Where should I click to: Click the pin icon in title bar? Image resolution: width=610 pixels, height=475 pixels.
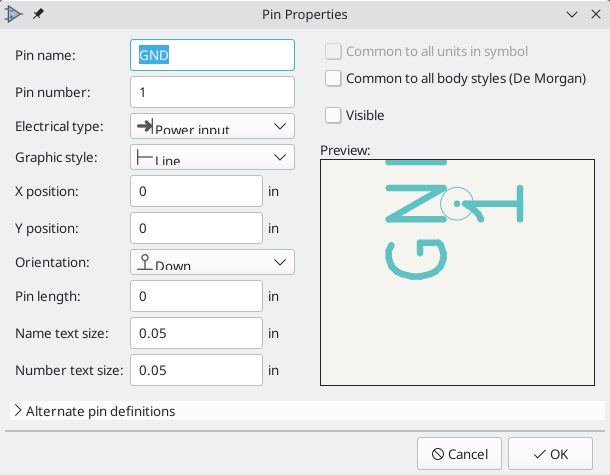tap(38, 14)
